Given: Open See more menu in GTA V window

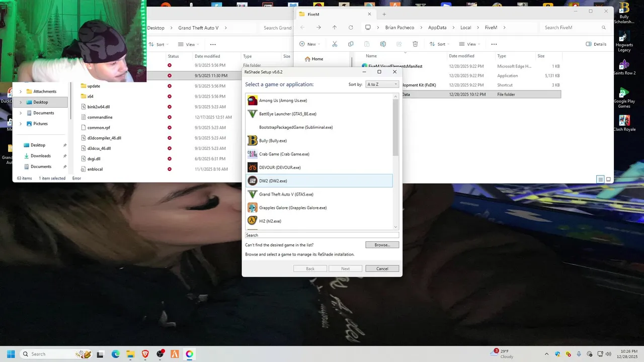Looking at the screenshot, I should (x=213, y=44).
